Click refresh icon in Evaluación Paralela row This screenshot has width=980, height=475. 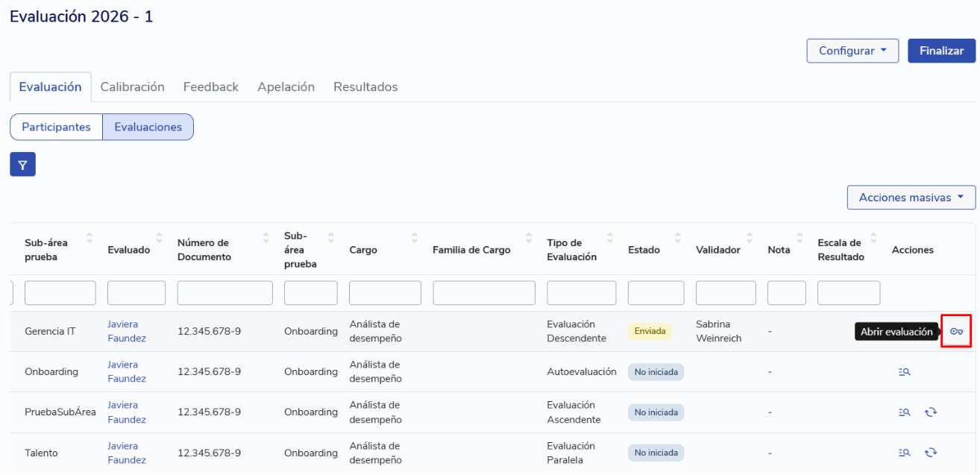[930, 452]
